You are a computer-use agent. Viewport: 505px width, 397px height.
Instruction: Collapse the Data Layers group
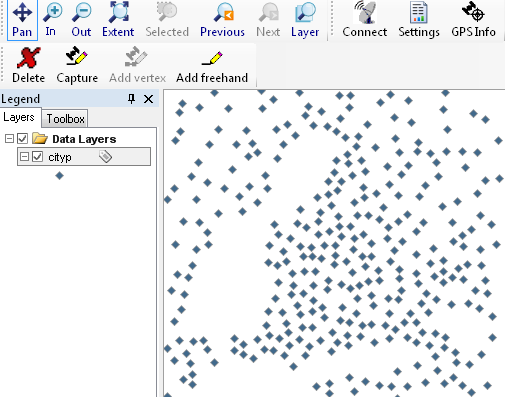coord(9,138)
